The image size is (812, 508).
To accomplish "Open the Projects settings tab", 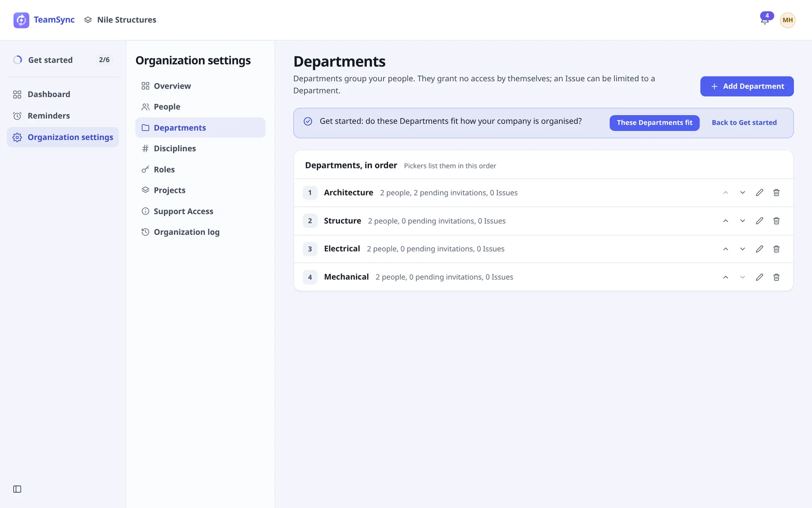I will 200,190.
